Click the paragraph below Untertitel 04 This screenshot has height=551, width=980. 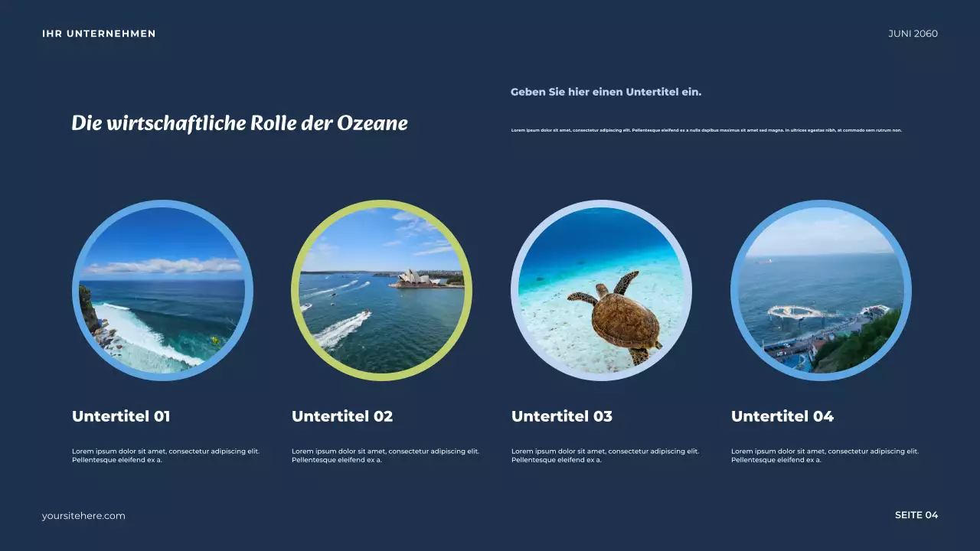(825, 455)
